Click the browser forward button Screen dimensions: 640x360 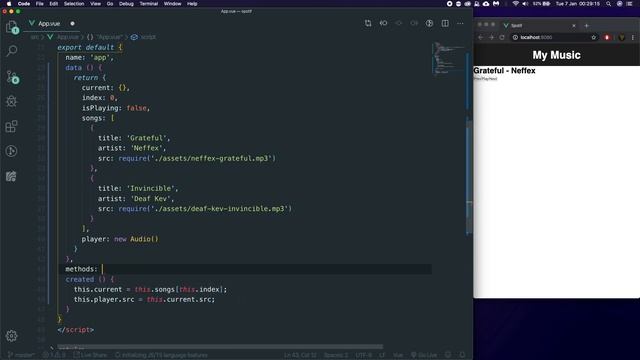click(491, 37)
